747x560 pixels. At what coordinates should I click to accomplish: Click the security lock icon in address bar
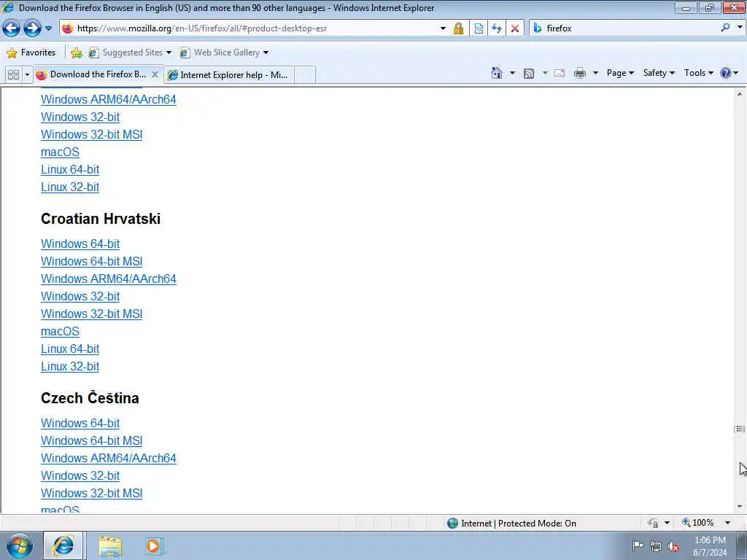pyautogui.click(x=458, y=28)
